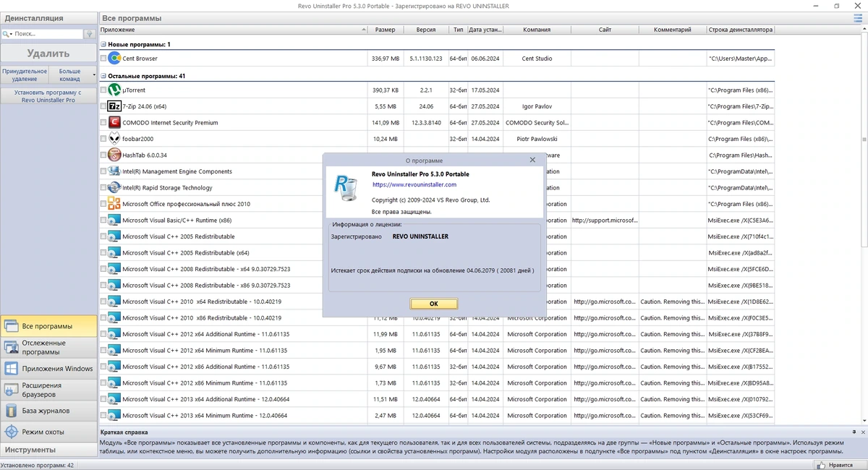Image resolution: width=868 pixels, height=470 pixels.
Task: Click OK in the About dialog
Action: tap(434, 304)
